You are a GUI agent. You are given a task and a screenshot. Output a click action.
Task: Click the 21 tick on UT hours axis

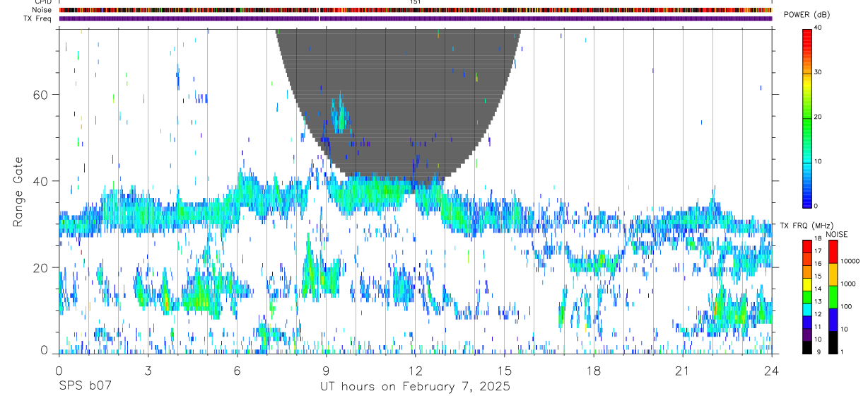click(x=683, y=371)
